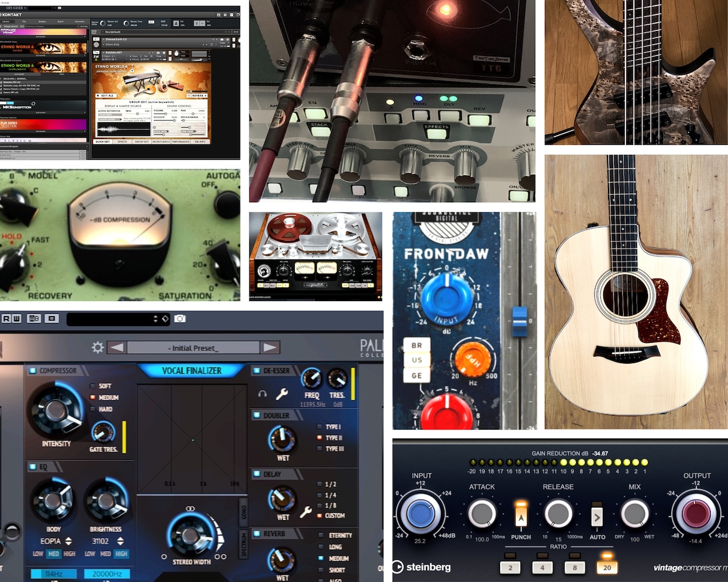Toggle the Reverb section power

pos(257,534)
